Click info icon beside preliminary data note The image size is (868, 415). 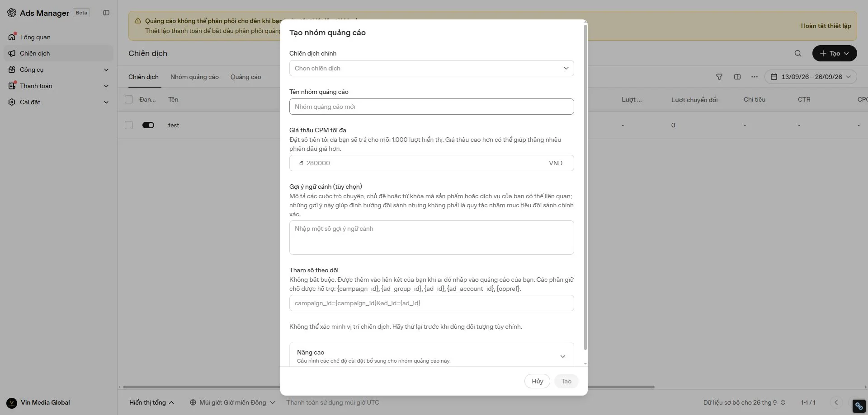[783, 402]
